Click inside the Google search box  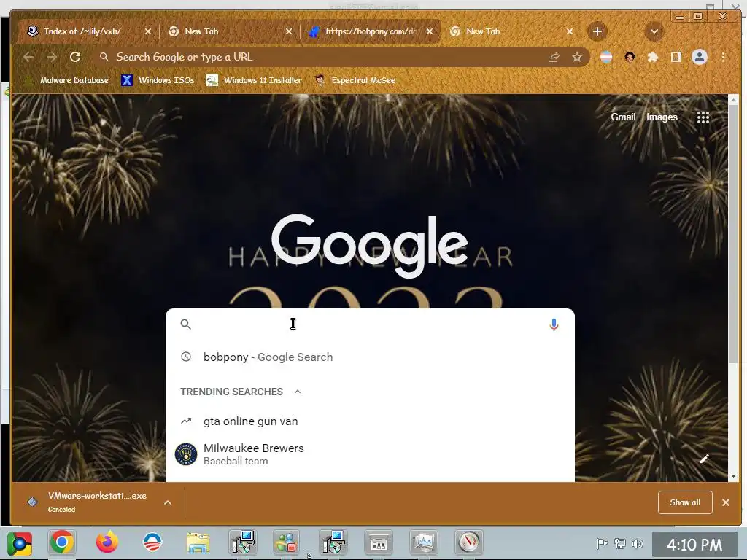[370, 324]
